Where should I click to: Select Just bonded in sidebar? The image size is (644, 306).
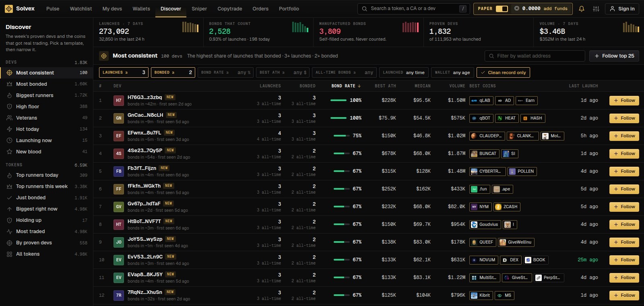(46, 198)
